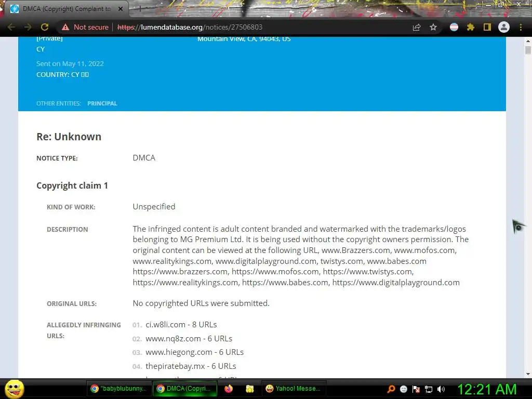The image size is (532, 399).
Task: Open the Chrome profile avatar
Action: pyautogui.click(x=504, y=27)
